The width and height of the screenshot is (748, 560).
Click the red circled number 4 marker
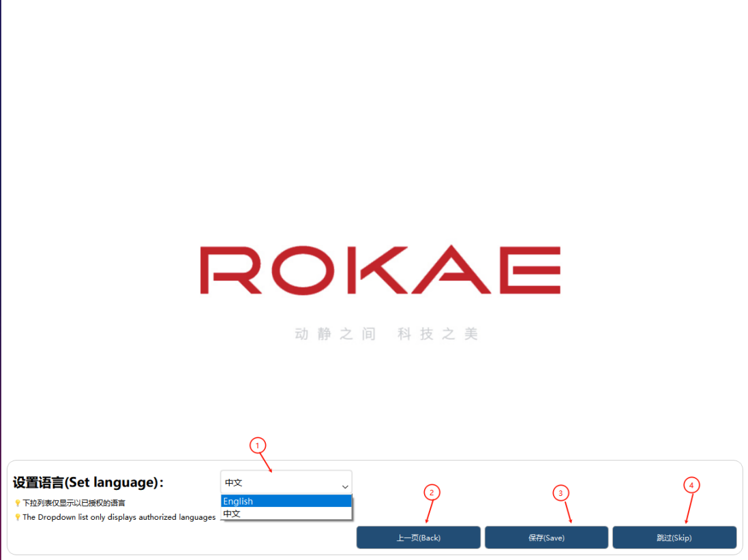691,485
